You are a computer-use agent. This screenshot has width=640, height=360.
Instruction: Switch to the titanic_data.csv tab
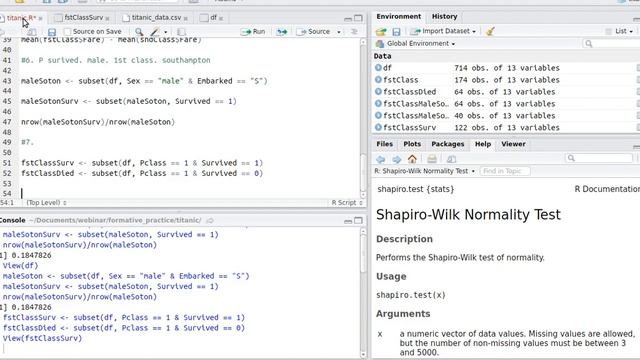click(156, 18)
